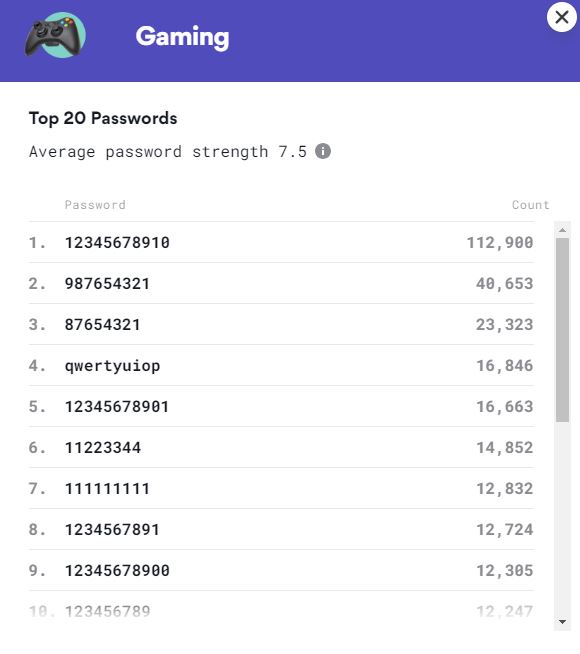Click the Count column header

pos(530,205)
